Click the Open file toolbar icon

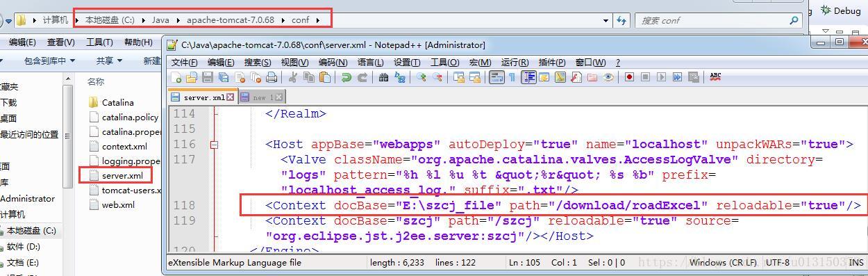coord(192,77)
